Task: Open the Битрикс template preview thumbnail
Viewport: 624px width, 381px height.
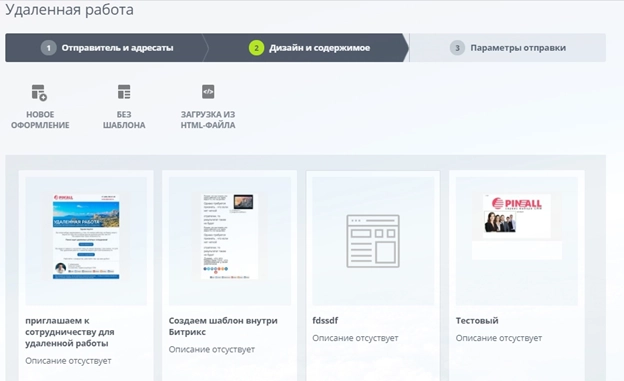Action: (x=230, y=236)
